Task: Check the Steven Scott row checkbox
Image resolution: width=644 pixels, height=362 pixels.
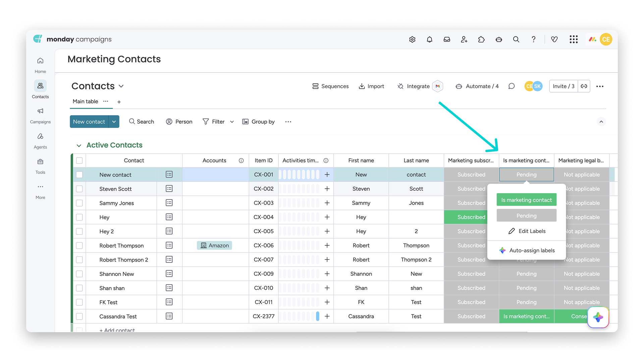Action: pos(79,189)
